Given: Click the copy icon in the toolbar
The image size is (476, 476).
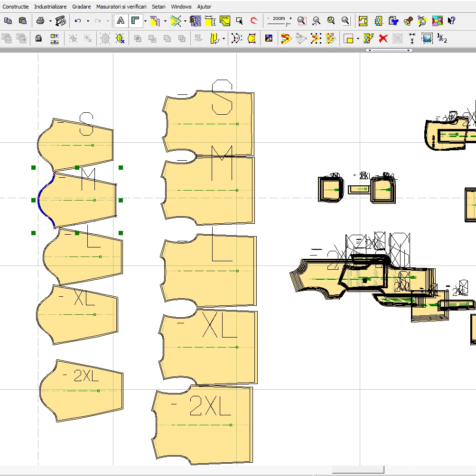Looking at the screenshot, I should (x=8, y=21).
